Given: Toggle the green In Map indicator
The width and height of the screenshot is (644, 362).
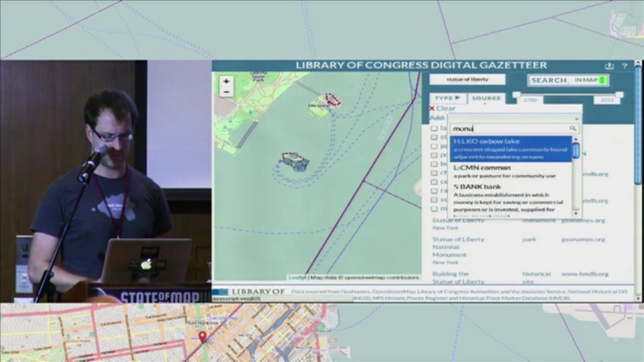Looking at the screenshot, I should [602, 80].
